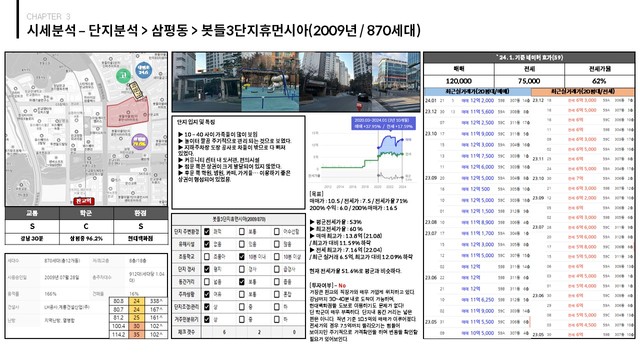
Task: Click the 매매 12억 2,500 transaction link
Action: (478, 122)
